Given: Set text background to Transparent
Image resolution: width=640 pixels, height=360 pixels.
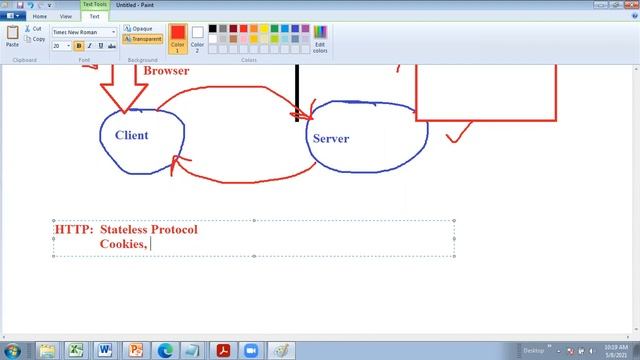Looking at the screenshot, I should 143,39.
